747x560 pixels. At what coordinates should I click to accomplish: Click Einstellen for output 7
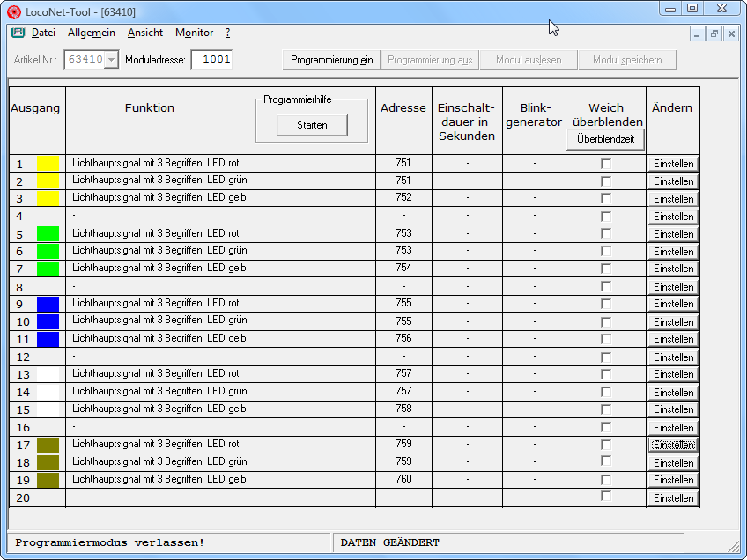(673, 269)
